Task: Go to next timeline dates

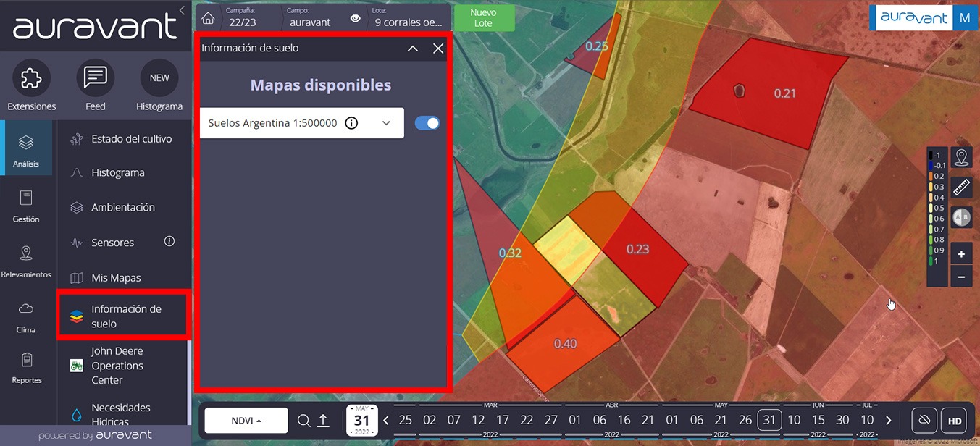Action: [x=889, y=421]
